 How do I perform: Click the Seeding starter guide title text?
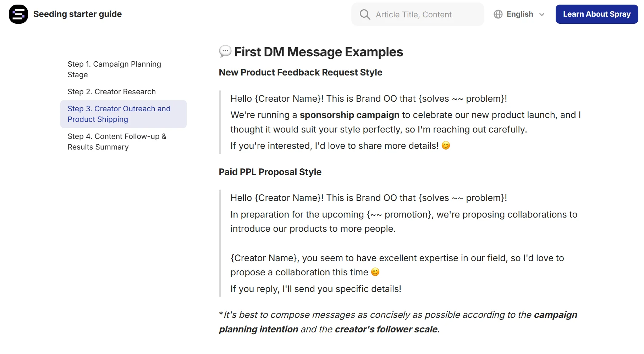[x=77, y=14]
